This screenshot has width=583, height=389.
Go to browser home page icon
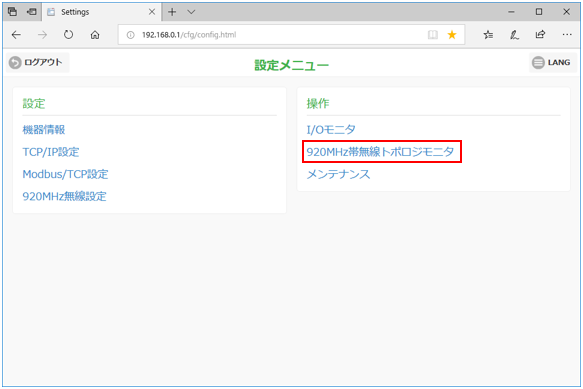tap(95, 35)
